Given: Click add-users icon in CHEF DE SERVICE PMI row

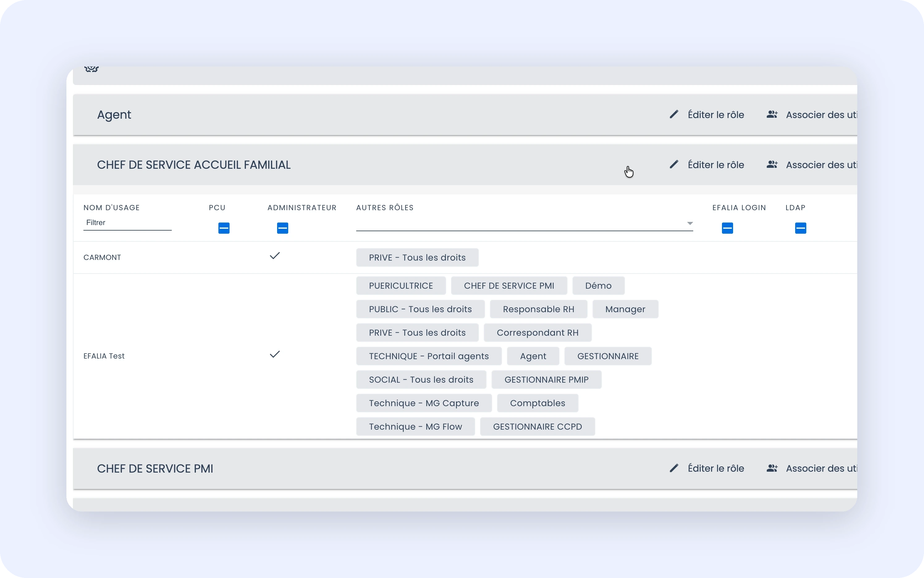Looking at the screenshot, I should [x=772, y=468].
